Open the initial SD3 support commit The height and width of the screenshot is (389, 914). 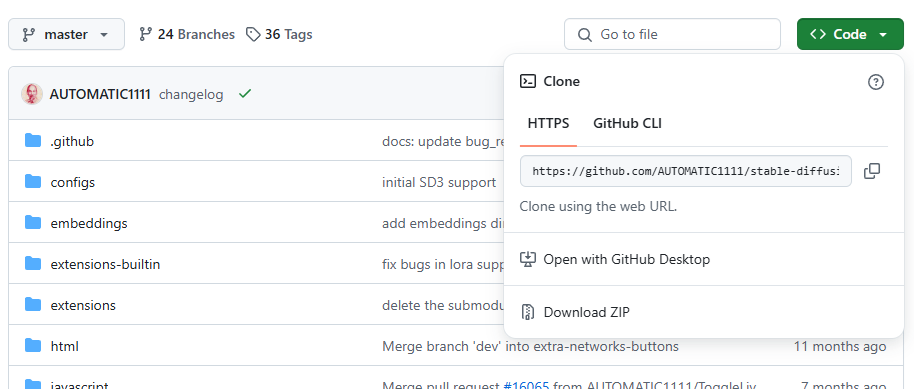[439, 183]
